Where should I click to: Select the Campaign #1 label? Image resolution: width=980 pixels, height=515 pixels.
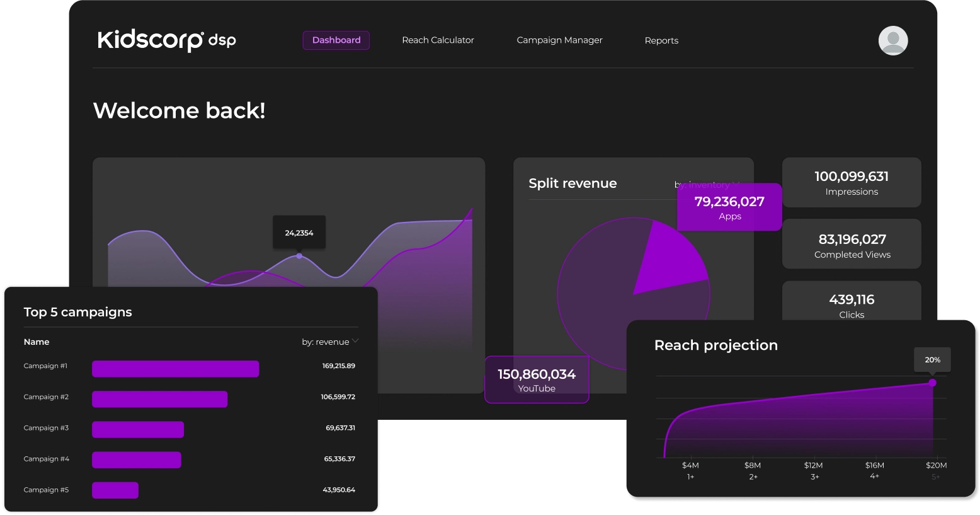pyautogui.click(x=45, y=366)
